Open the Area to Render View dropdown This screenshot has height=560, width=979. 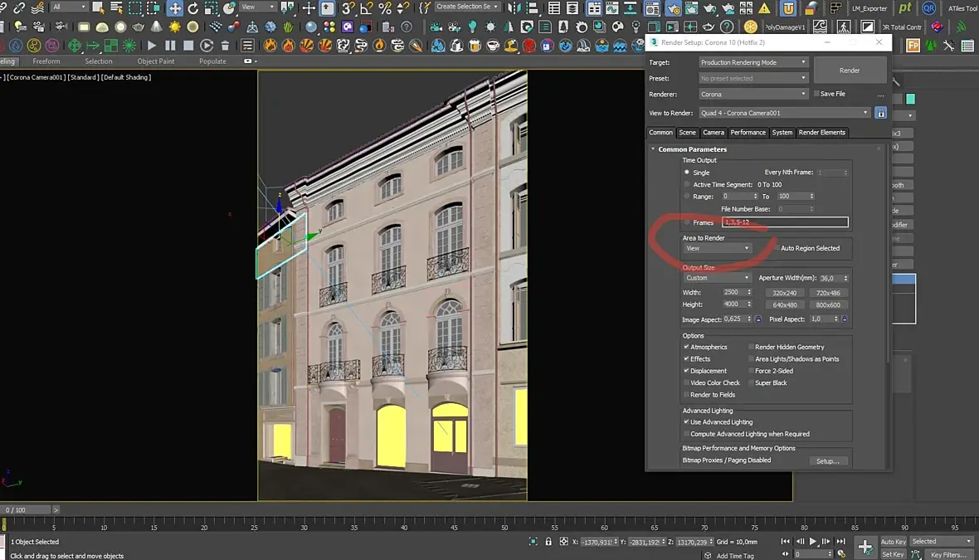(718, 248)
